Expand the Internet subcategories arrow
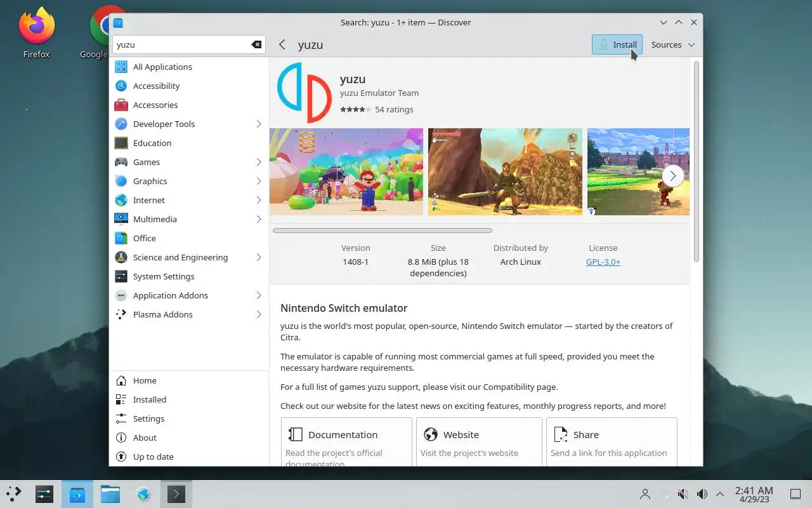 coord(259,200)
